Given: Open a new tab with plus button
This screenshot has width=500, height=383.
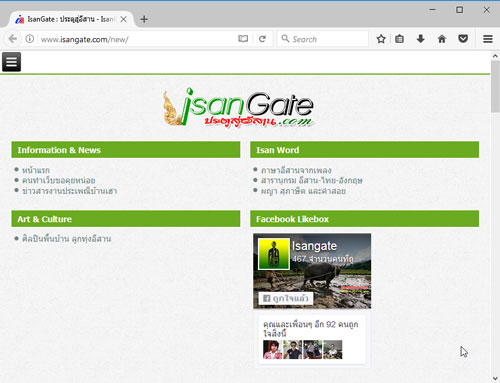Looking at the screenshot, I should tap(144, 19).
